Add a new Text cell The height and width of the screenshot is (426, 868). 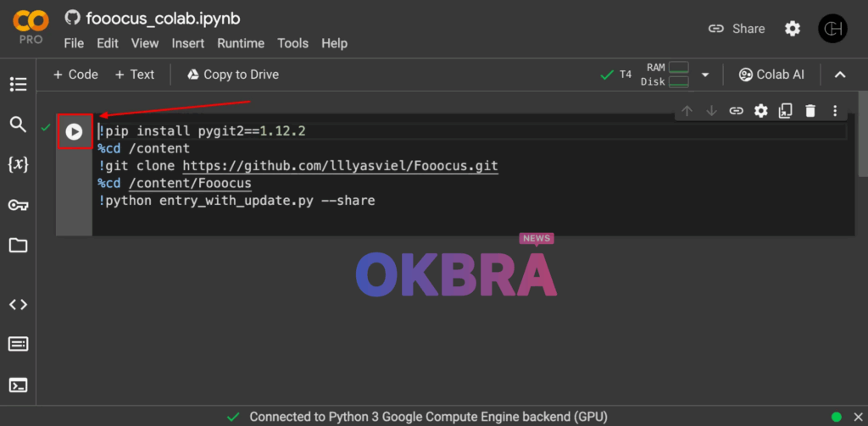click(x=135, y=75)
